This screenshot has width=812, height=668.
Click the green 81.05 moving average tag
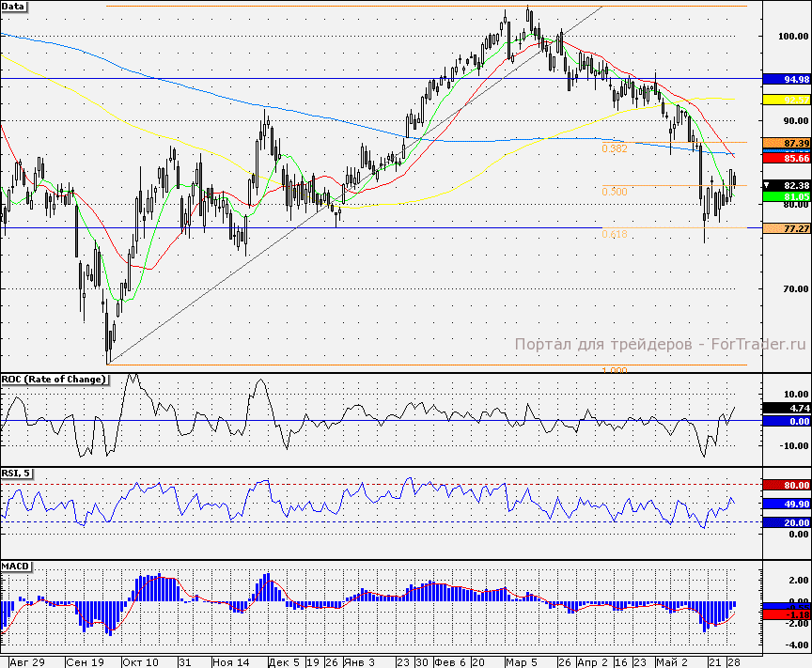(786, 196)
